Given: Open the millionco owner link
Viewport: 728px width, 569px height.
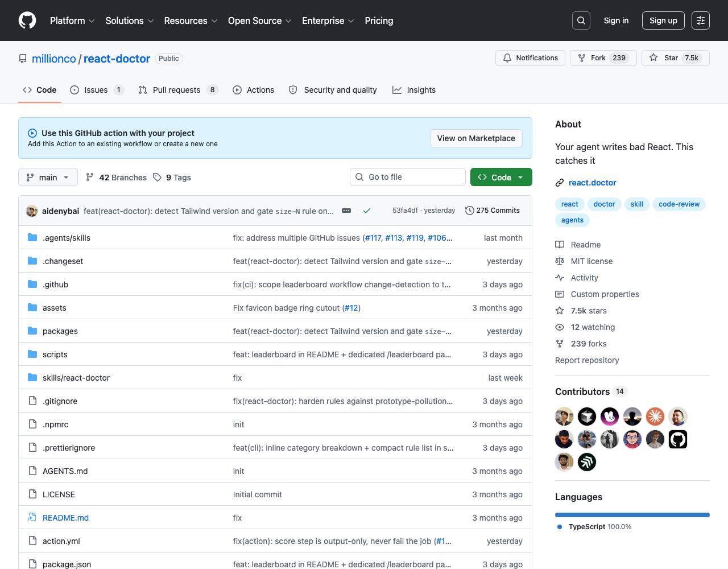Looking at the screenshot, I should (x=54, y=59).
